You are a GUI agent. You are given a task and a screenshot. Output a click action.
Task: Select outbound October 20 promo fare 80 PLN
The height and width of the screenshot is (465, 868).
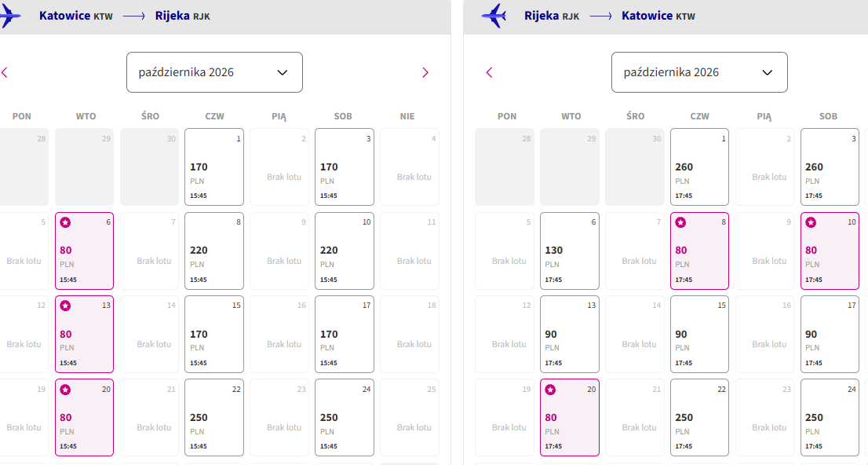tap(84, 417)
